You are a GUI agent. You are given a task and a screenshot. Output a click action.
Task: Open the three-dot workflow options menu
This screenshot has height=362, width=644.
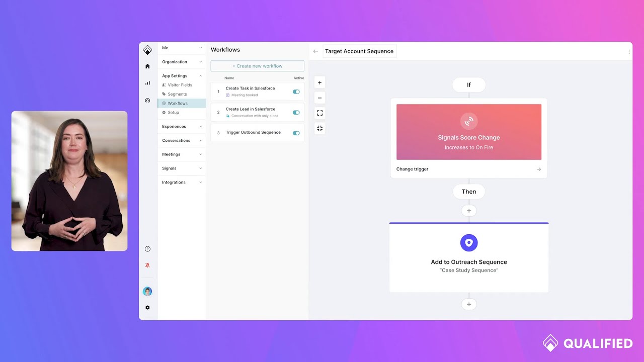coord(629,51)
